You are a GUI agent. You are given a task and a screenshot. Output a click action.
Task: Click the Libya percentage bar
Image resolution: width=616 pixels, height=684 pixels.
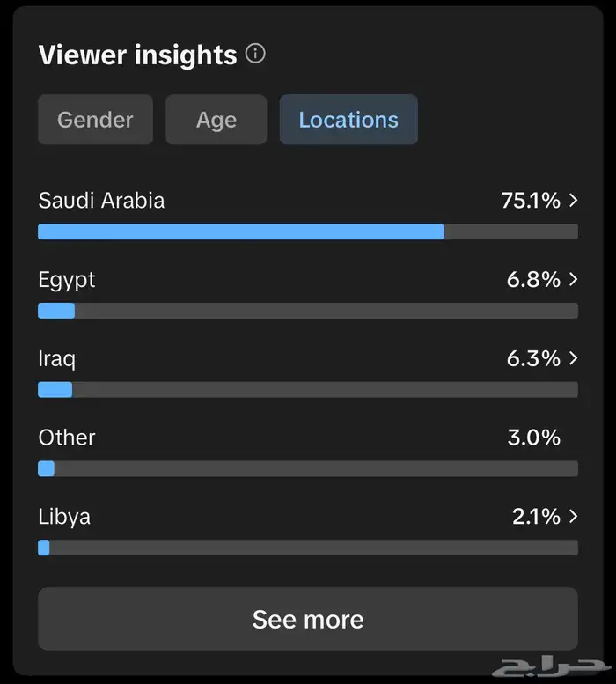pyautogui.click(x=308, y=548)
